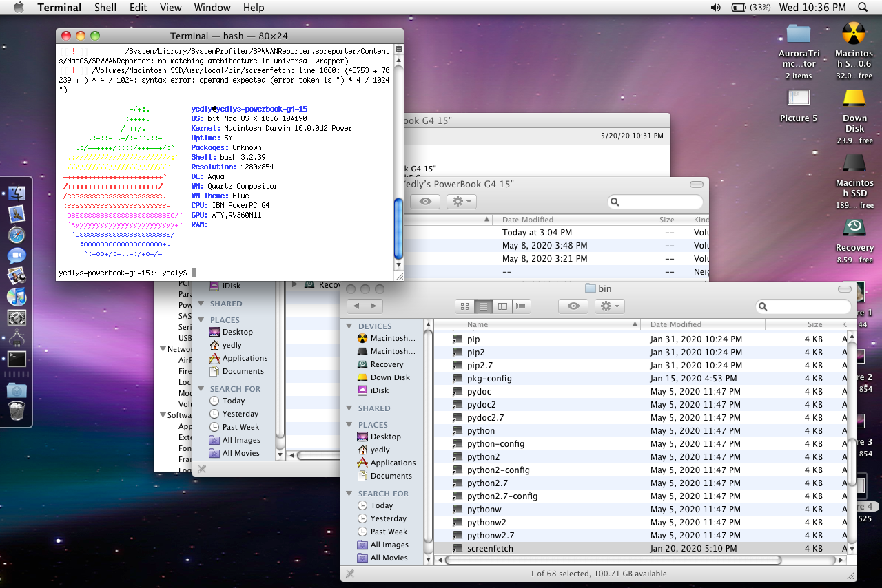Image resolution: width=882 pixels, height=588 pixels.
Task: Open the Trash in the Dock
Action: click(17, 411)
